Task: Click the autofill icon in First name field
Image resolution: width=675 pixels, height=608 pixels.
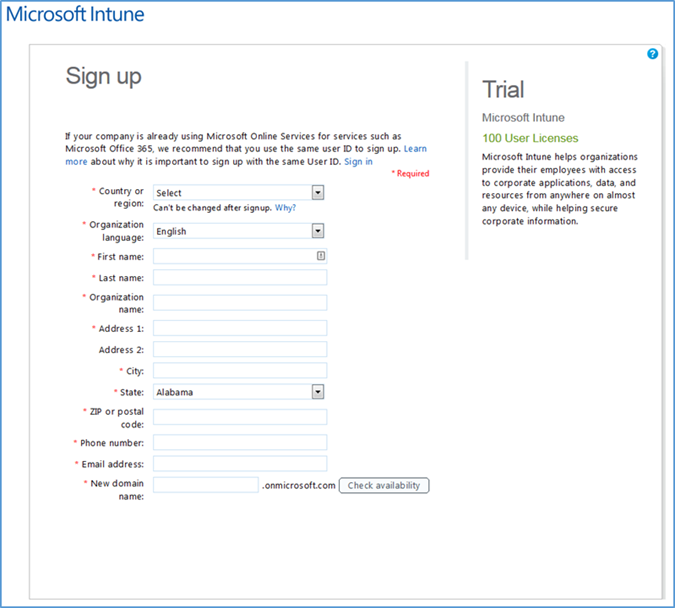Action: click(x=321, y=256)
